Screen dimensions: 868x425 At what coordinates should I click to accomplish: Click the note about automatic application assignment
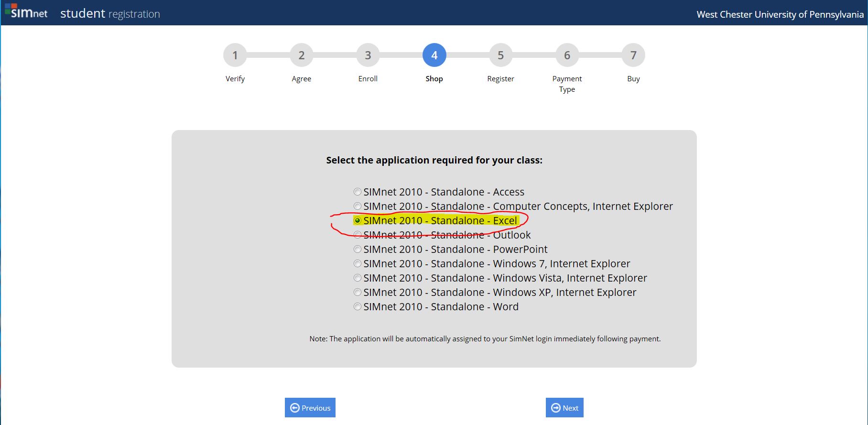[485, 338]
